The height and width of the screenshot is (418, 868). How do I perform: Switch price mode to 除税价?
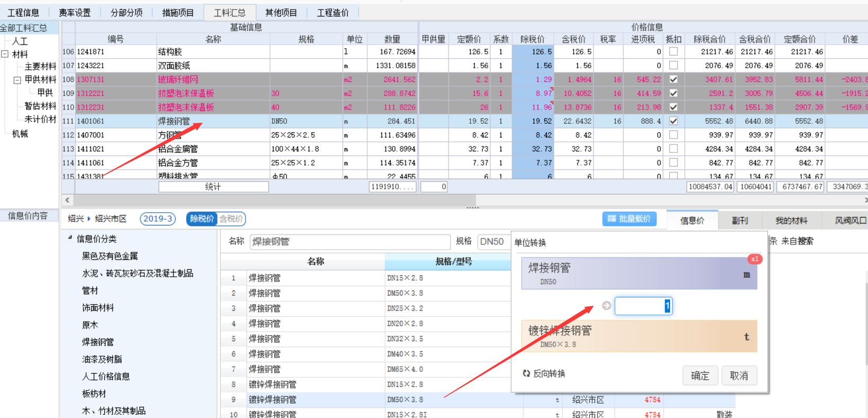coord(202,219)
